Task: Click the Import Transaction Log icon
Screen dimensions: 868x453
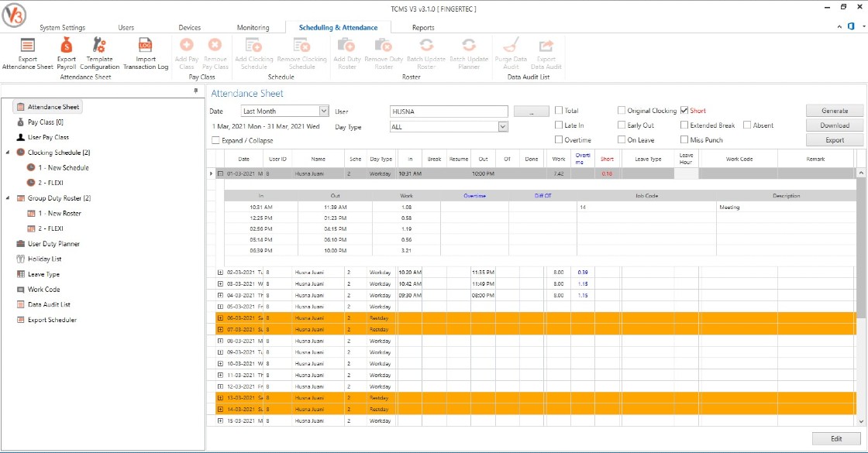Action: [x=146, y=46]
